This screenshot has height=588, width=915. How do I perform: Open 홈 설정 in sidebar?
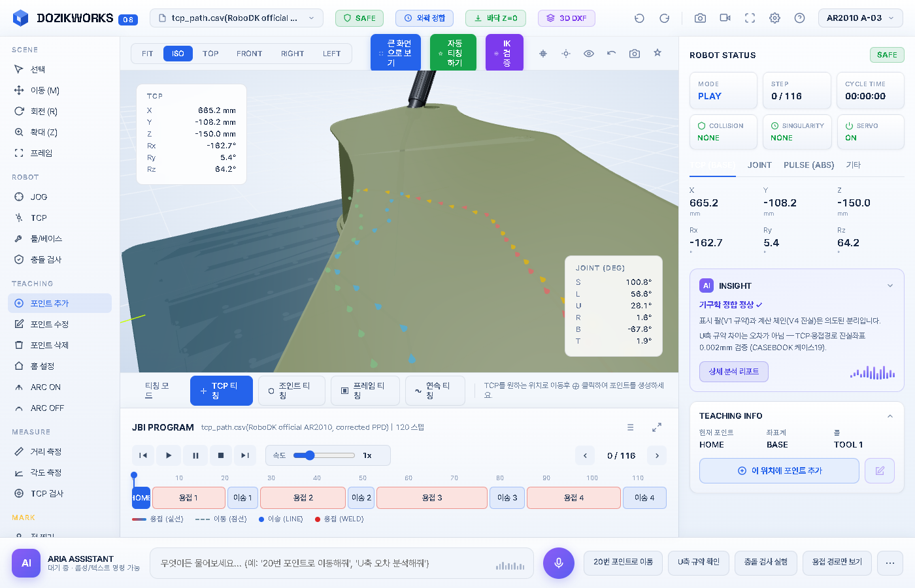point(59,366)
